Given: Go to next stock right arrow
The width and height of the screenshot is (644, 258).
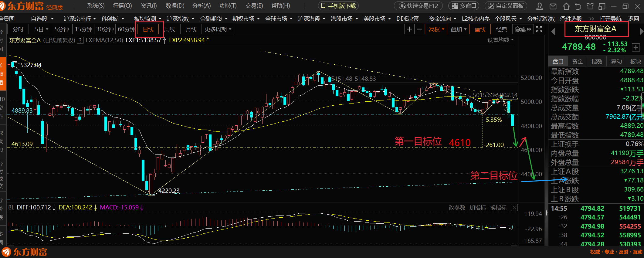Looking at the screenshot, I should 641,31.
